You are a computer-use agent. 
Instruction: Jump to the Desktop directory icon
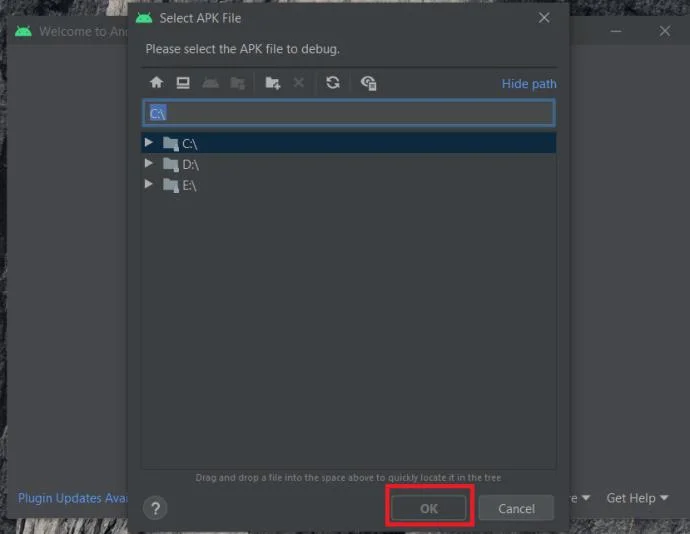[x=183, y=82]
